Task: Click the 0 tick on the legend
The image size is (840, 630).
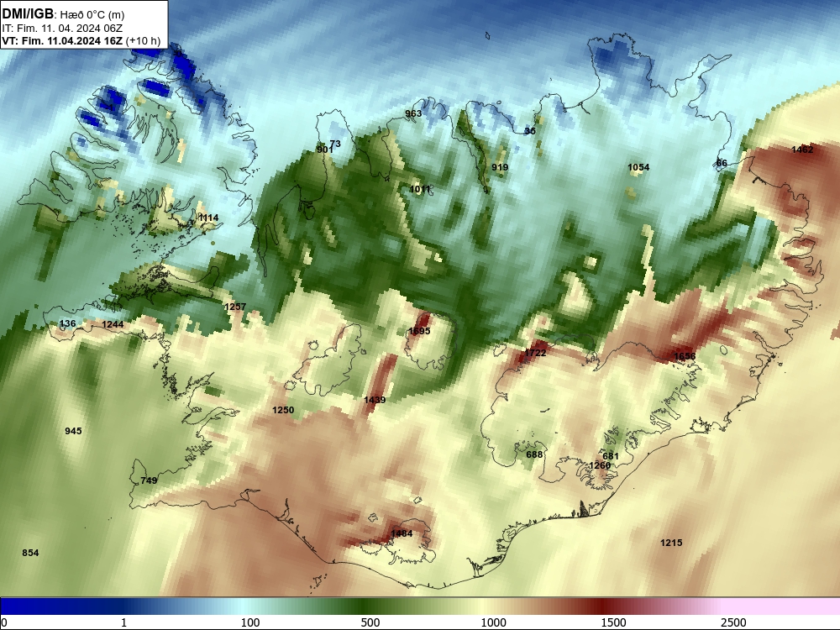Action: [x=4, y=622]
